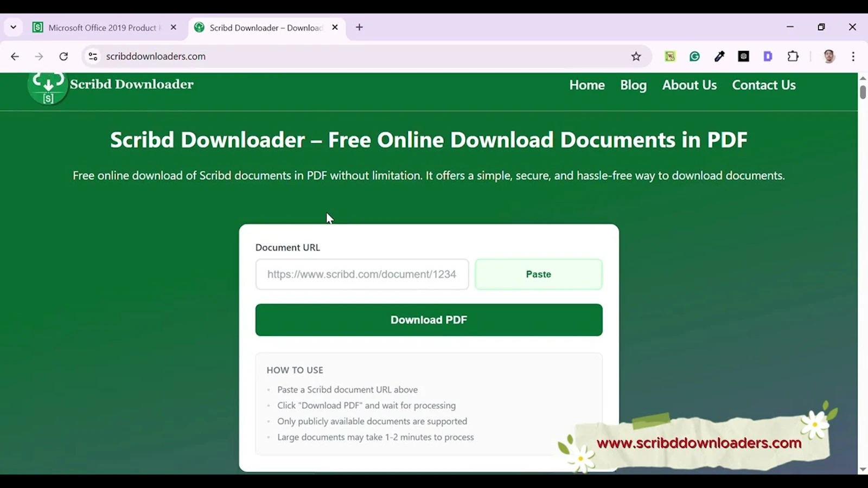Open the color picker eyedropper extension
Viewport: 868px width, 488px height.
point(719,56)
